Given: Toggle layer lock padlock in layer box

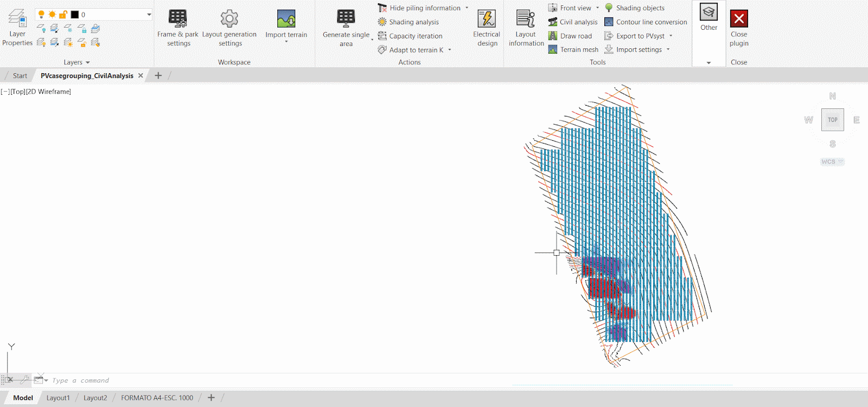Looking at the screenshot, I should 63,15.
